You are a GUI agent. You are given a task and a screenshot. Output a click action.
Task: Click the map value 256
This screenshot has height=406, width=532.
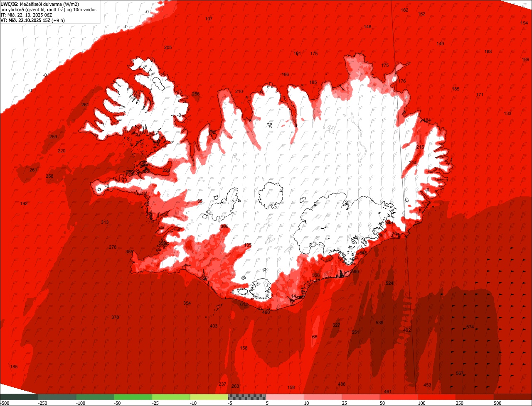[196, 94]
